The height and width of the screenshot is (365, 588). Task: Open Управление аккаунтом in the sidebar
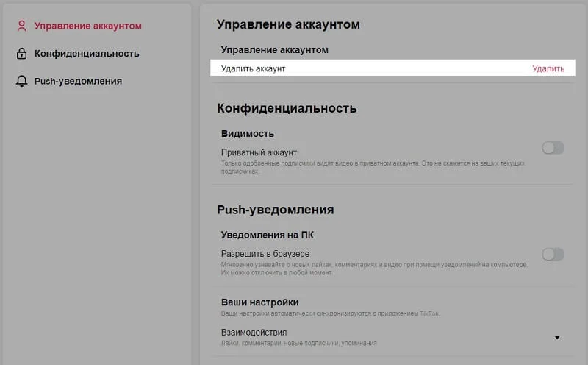click(87, 26)
